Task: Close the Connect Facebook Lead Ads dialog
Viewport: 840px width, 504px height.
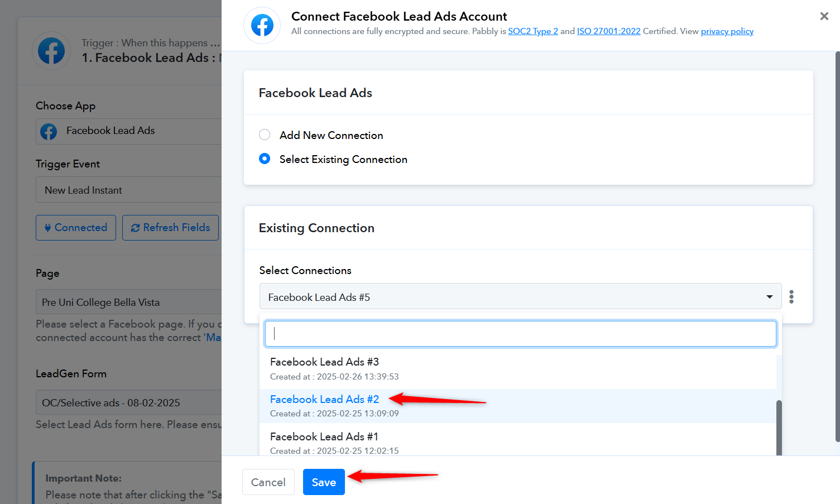Action: click(x=824, y=16)
